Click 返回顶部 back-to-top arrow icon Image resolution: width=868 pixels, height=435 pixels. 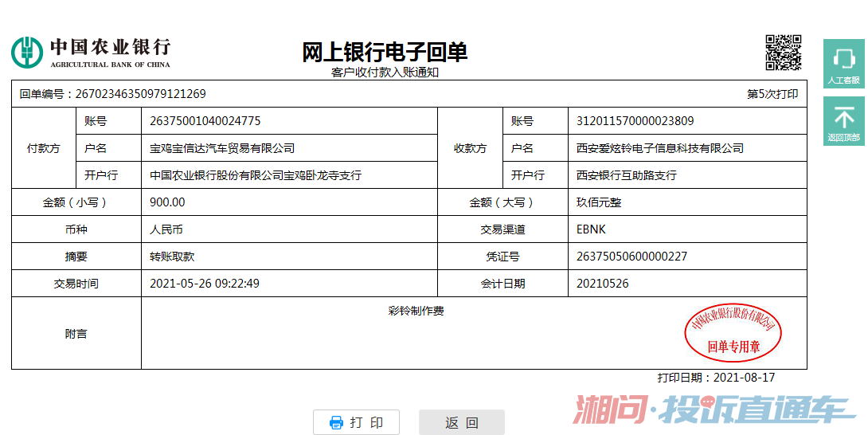tap(843, 121)
